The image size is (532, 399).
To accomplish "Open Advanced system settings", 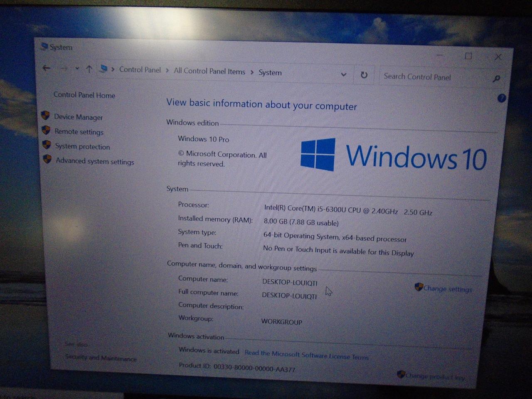I will 95,161.
